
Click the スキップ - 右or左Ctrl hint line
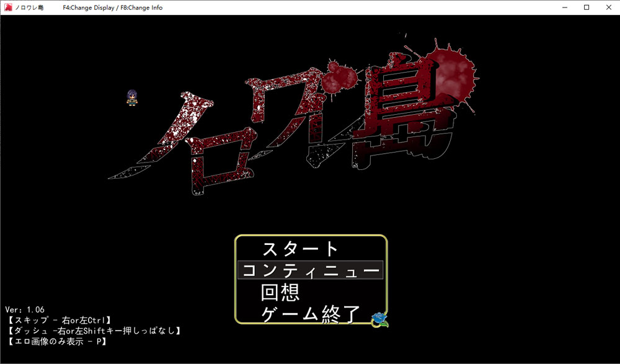pos(60,320)
